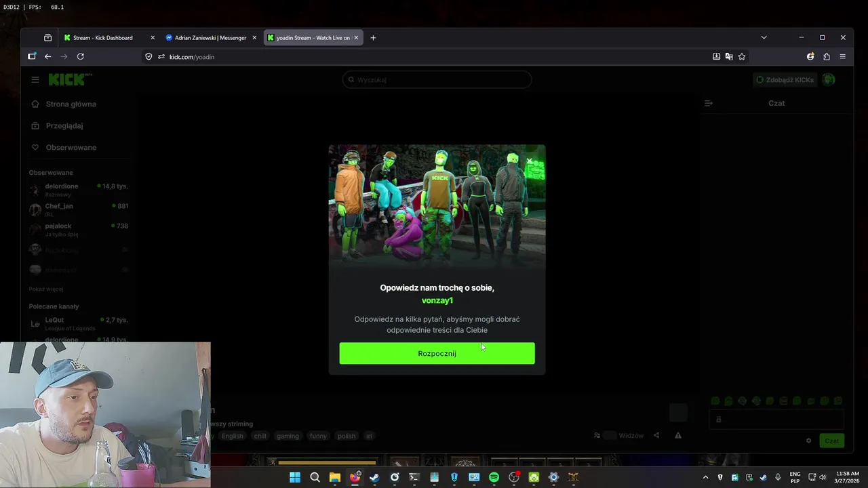The height and width of the screenshot is (488, 868).
Task: Open the delordione followed channel
Action: (x=79, y=190)
